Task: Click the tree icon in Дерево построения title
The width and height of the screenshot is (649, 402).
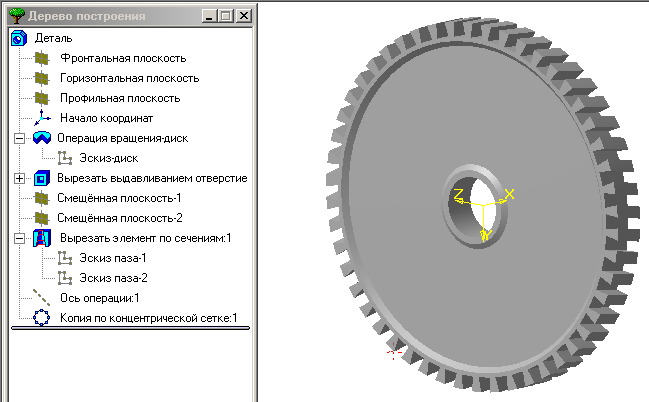Action: [17, 16]
